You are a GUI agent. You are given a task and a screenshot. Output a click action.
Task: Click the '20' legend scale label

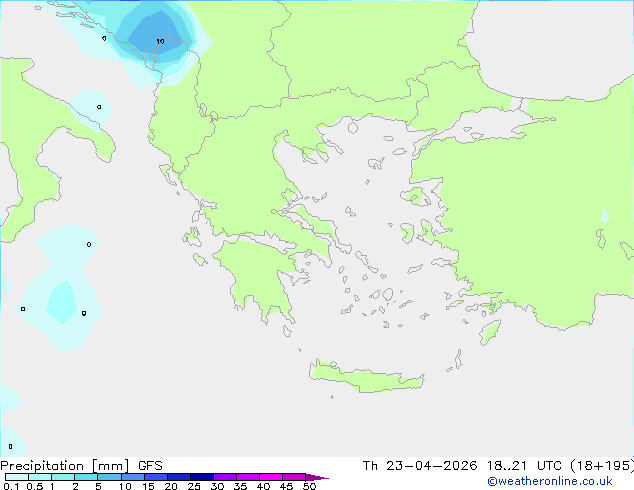[x=171, y=486]
